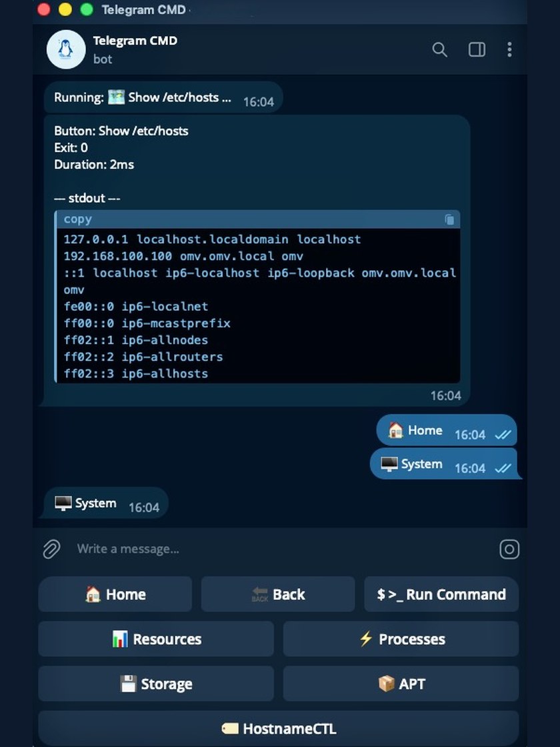Click the paperclip attach file icon
This screenshot has height=747, width=560.
[51, 549]
